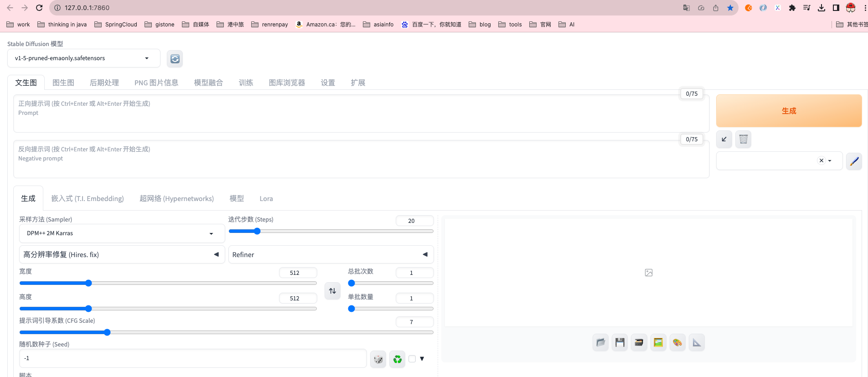The image size is (868, 377).
Task: Select the 嵌入式 (T.I. Embedding) sub-tab
Action: [x=88, y=198]
